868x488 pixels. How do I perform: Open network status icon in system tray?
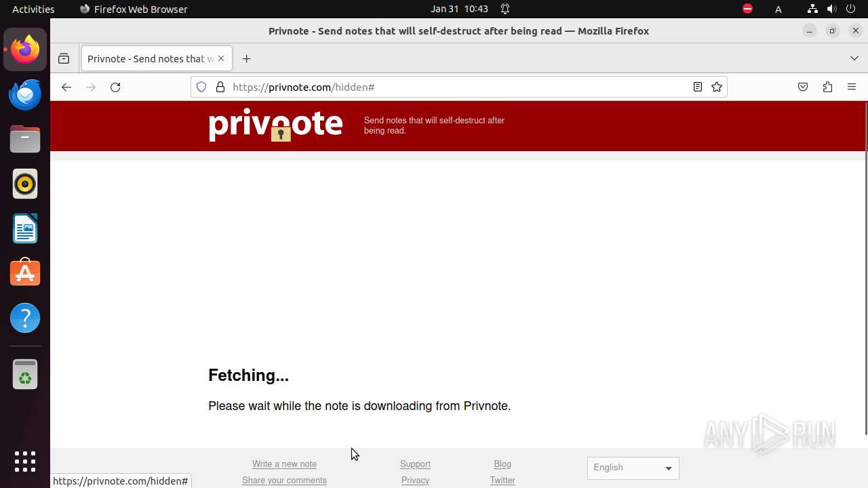(812, 9)
